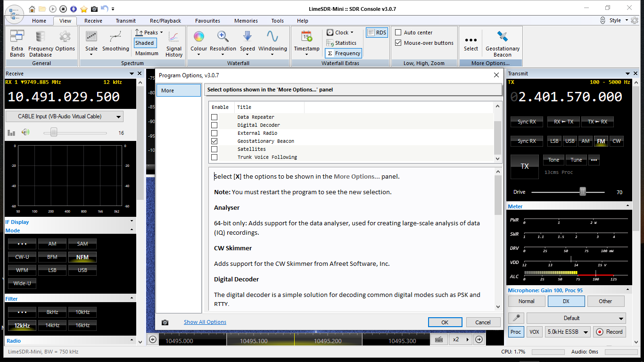Open the waterfall Speed setting
644x362 pixels.
pyautogui.click(x=247, y=43)
